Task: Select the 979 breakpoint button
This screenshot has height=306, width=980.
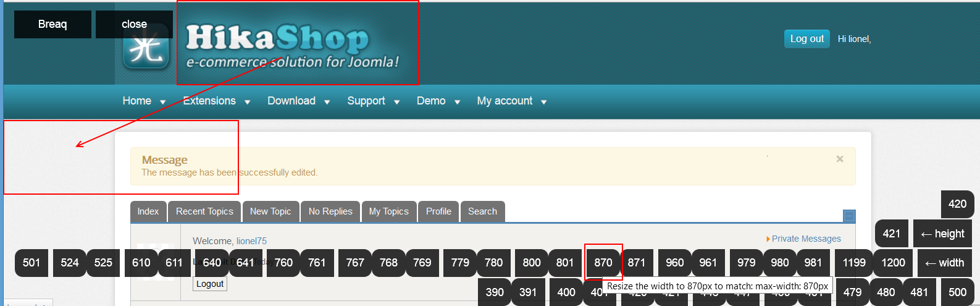Action: tap(747, 263)
